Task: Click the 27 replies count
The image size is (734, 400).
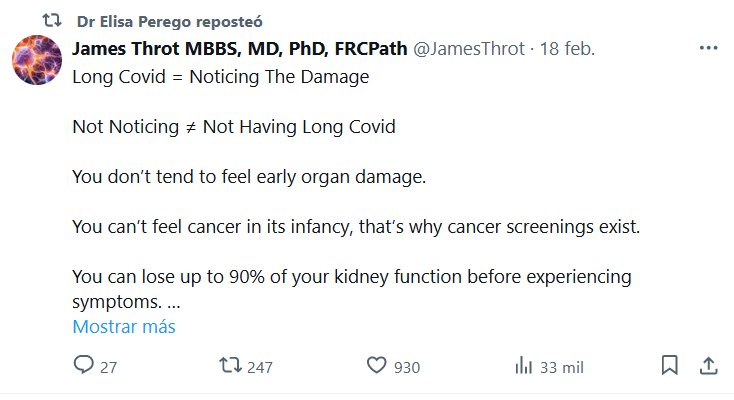Action: point(108,367)
